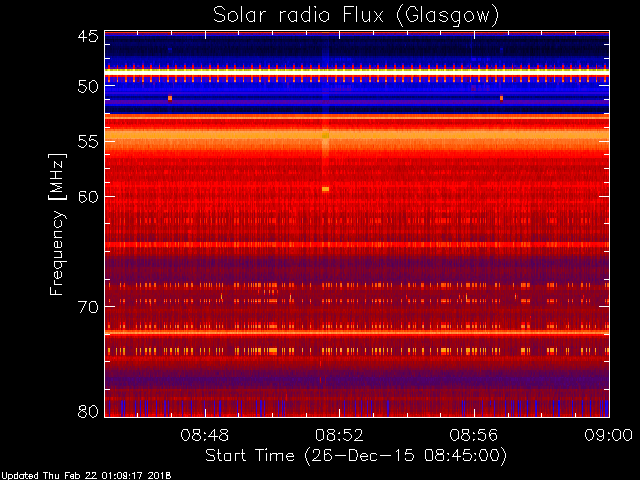This screenshot has height=480, width=640.
Task: Click the 55 frequency axis label
Action: 88,142
